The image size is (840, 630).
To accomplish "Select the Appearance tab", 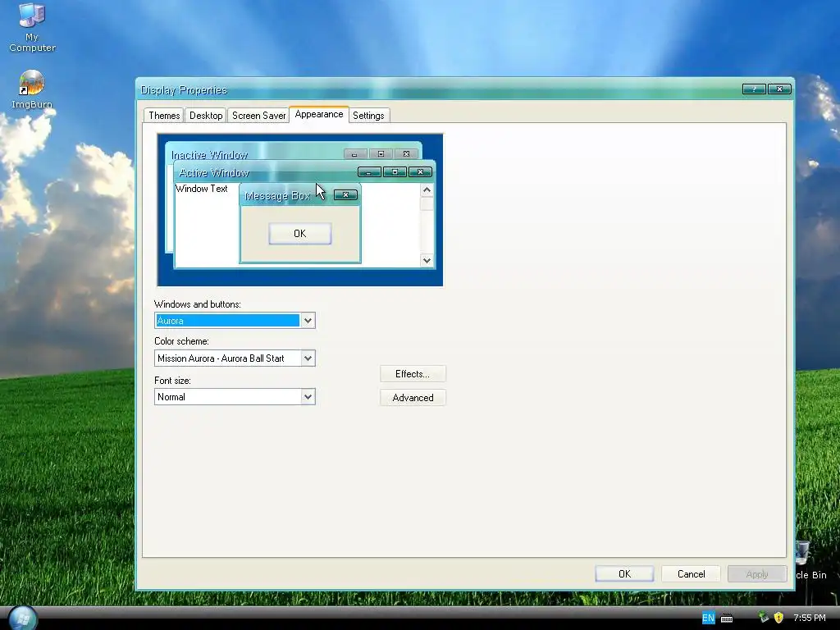I will [x=319, y=114].
